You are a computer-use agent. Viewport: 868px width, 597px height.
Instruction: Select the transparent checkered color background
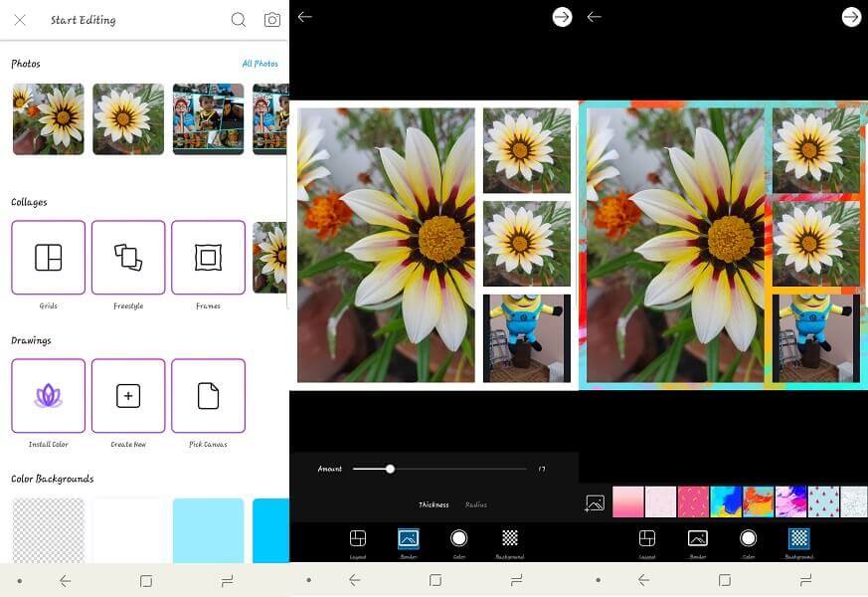(x=48, y=530)
